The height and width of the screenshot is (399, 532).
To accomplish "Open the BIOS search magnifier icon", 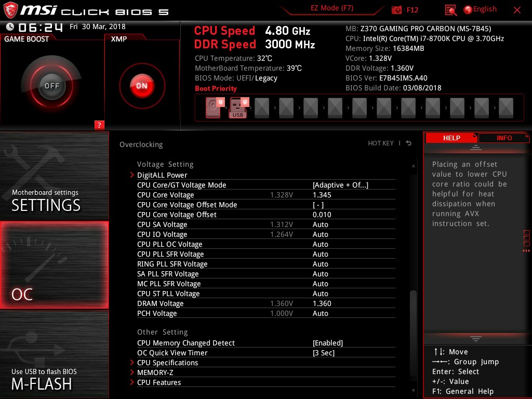I will pyautogui.click(x=450, y=10).
